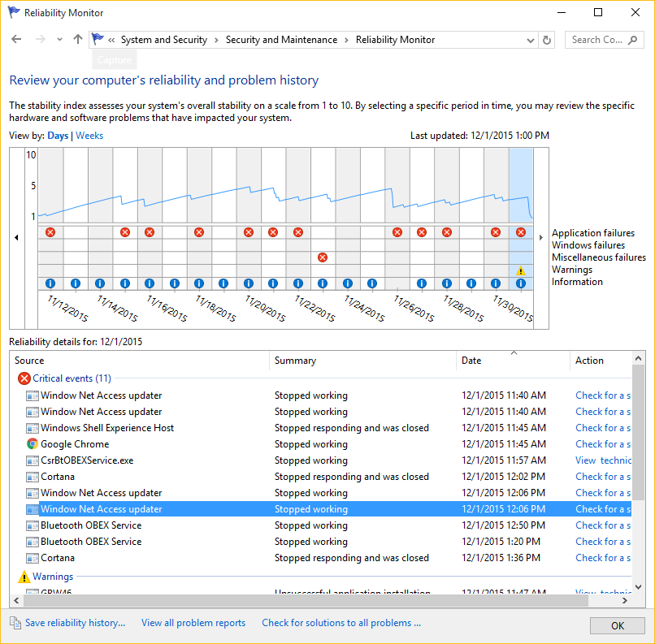
Task: Click the Windows Shell Experience Host row icon
Action: coord(33,428)
